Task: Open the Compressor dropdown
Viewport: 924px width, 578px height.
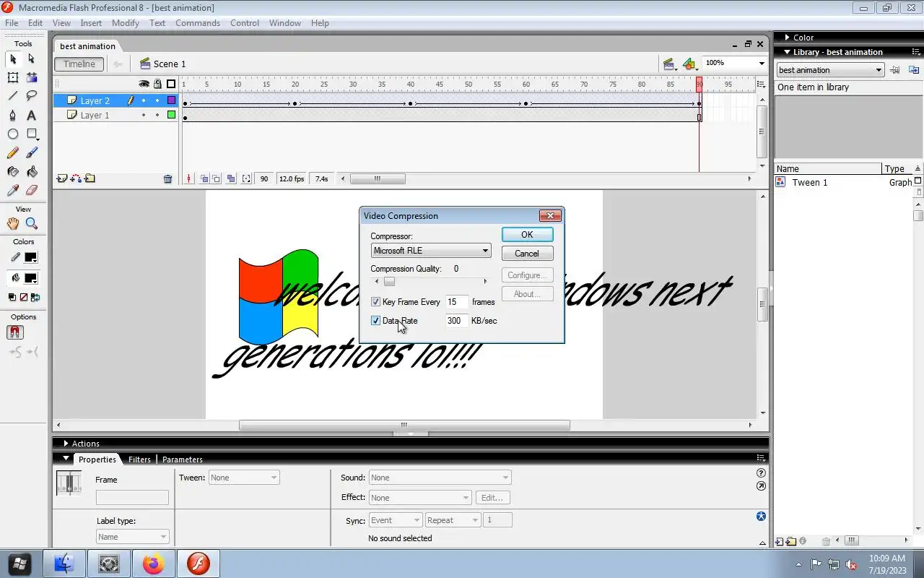Action: [431, 251]
